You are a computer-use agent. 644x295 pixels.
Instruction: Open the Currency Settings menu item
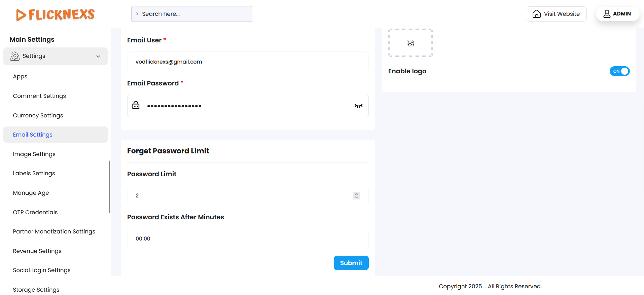[38, 115]
